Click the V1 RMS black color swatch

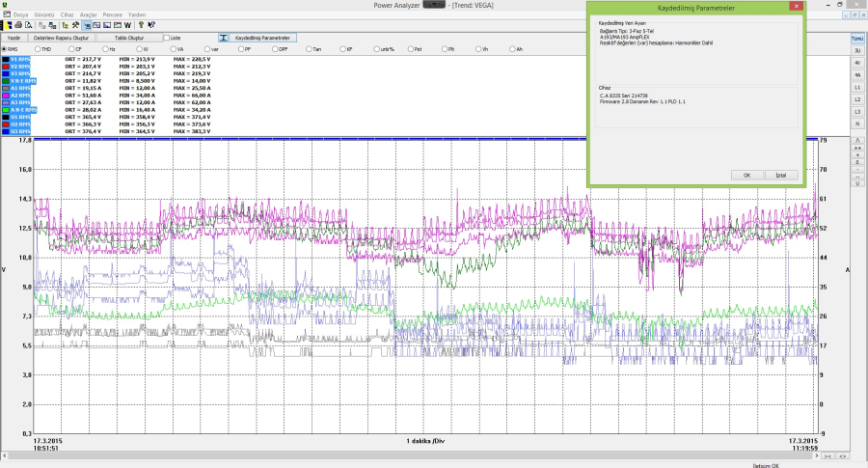coord(6,59)
